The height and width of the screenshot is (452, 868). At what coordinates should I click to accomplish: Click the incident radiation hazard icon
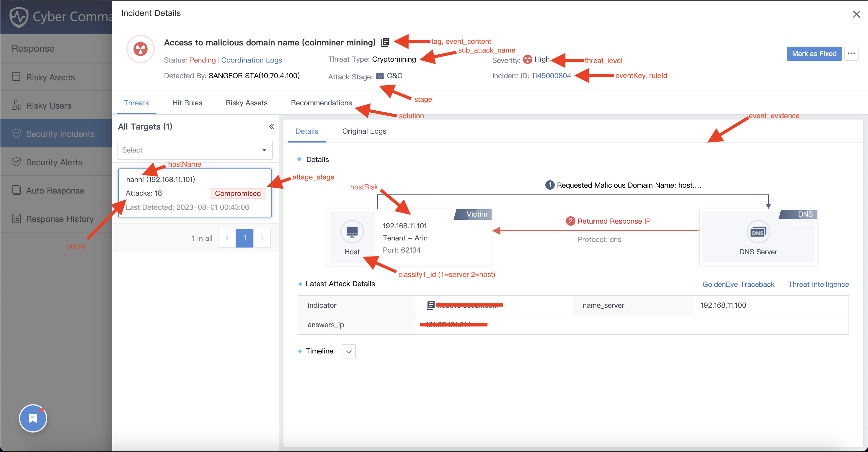(x=141, y=49)
